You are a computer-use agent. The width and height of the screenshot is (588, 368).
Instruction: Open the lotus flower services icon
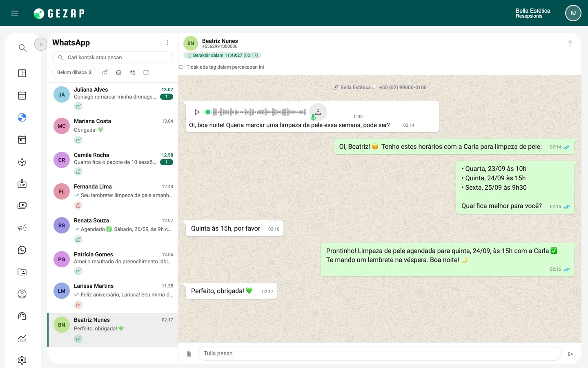click(x=22, y=162)
